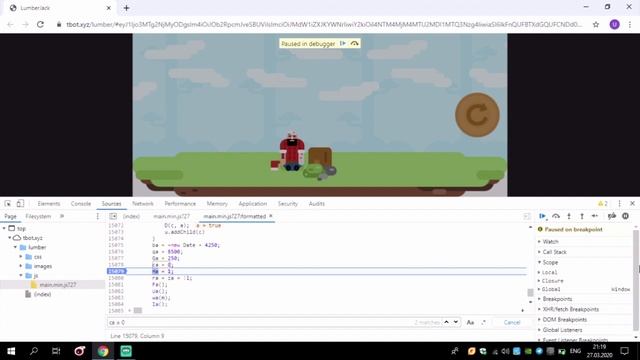This screenshot has height=360, width=640.
Task: Toggle regex option in search bar
Action: pos(484,322)
